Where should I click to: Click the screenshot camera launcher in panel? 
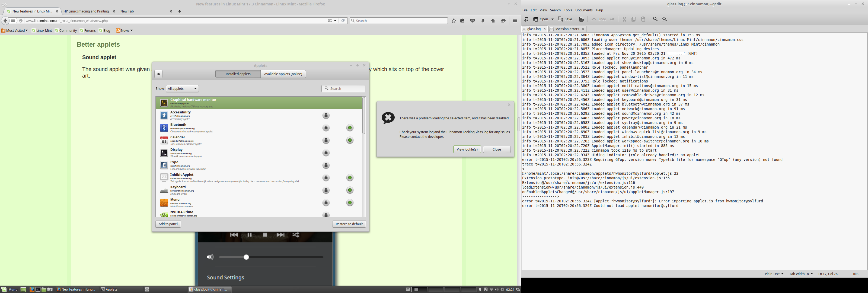[50, 289]
